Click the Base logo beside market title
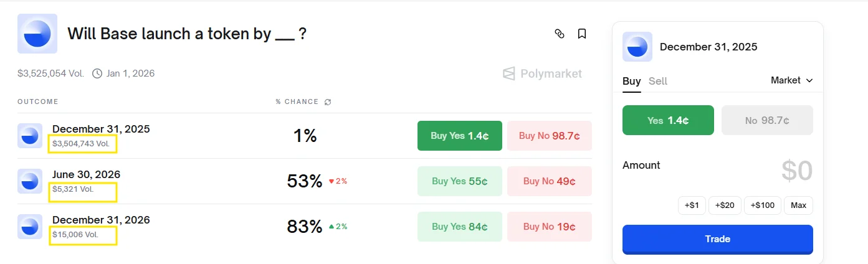Viewport: 868px width, 264px height. pos(37,34)
